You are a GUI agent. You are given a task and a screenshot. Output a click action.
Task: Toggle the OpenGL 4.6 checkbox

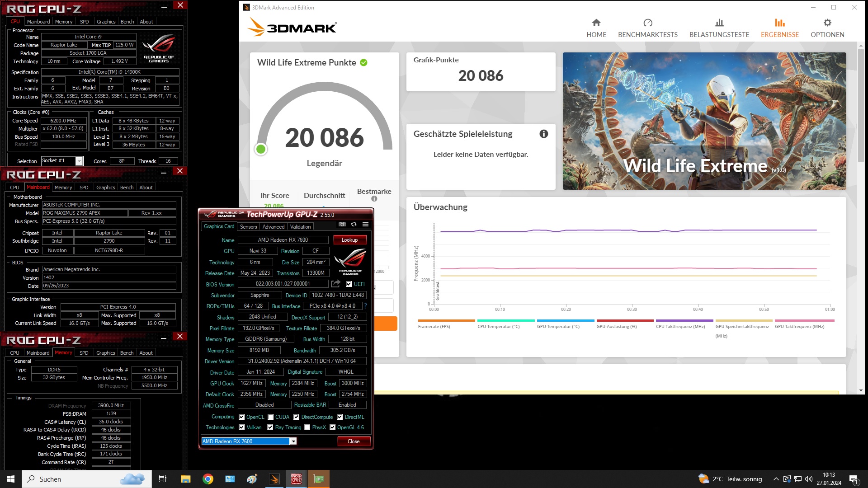coord(333,427)
